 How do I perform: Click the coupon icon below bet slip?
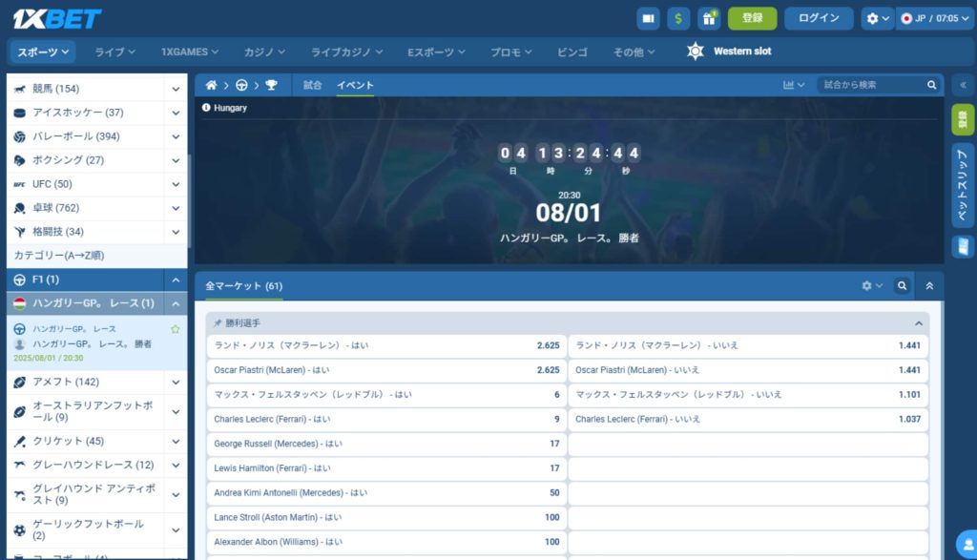(963, 246)
